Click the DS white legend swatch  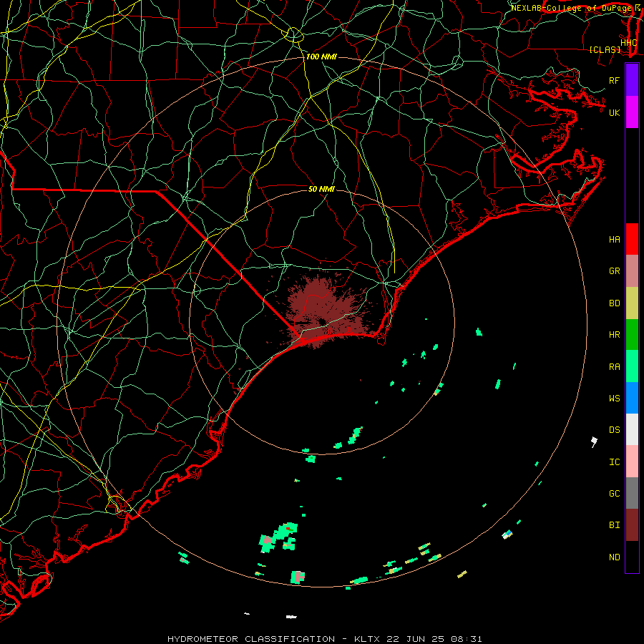(x=632, y=429)
